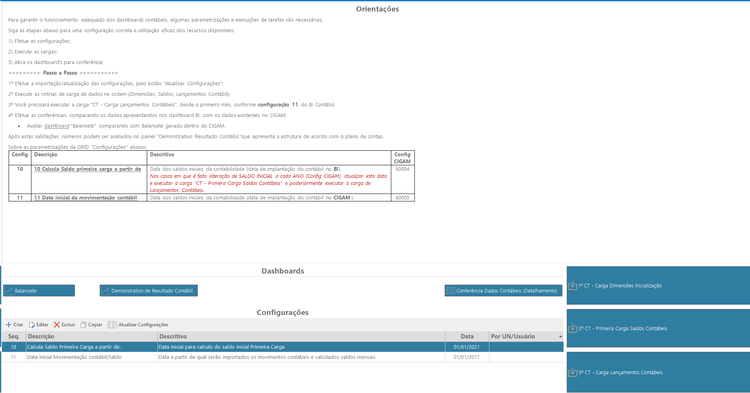Click chart icon on Demonstrativo de Resultado button

[106, 291]
